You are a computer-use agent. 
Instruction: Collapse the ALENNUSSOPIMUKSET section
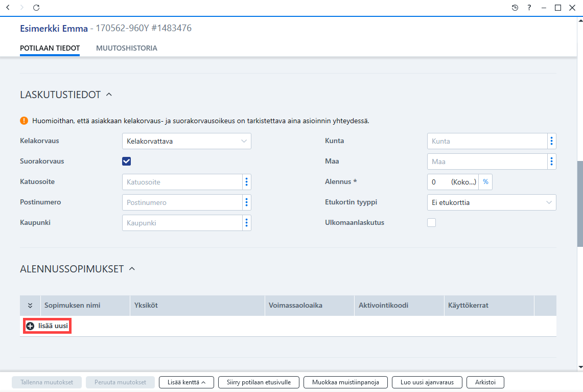pyautogui.click(x=132, y=268)
